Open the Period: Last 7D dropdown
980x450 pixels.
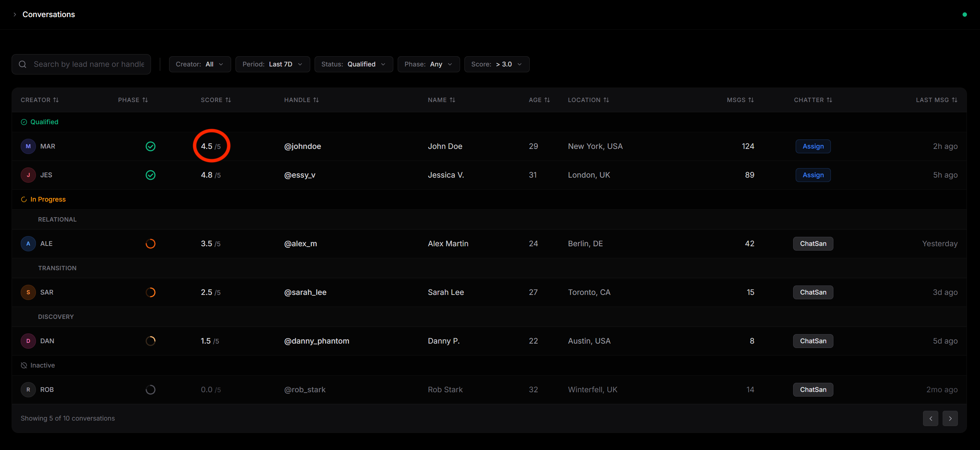coord(272,64)
